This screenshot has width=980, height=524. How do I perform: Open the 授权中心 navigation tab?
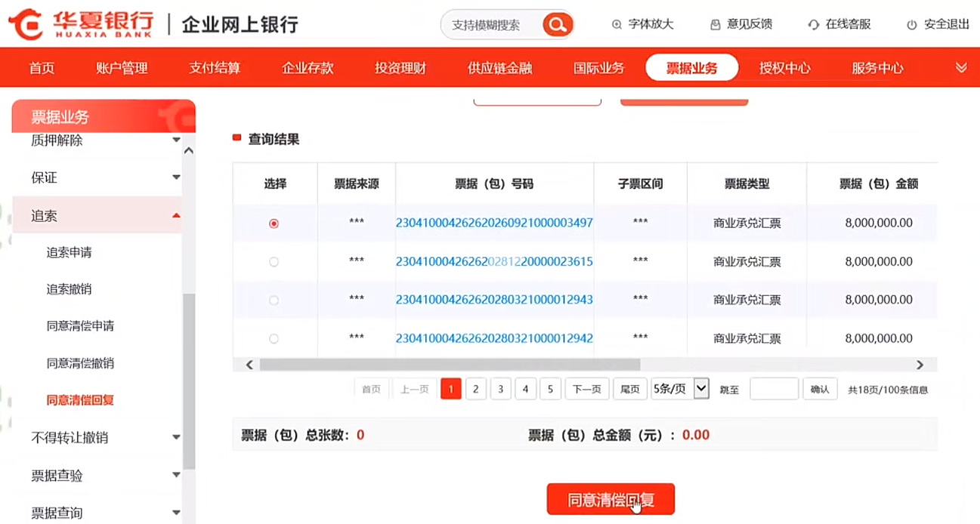(784, 68)
